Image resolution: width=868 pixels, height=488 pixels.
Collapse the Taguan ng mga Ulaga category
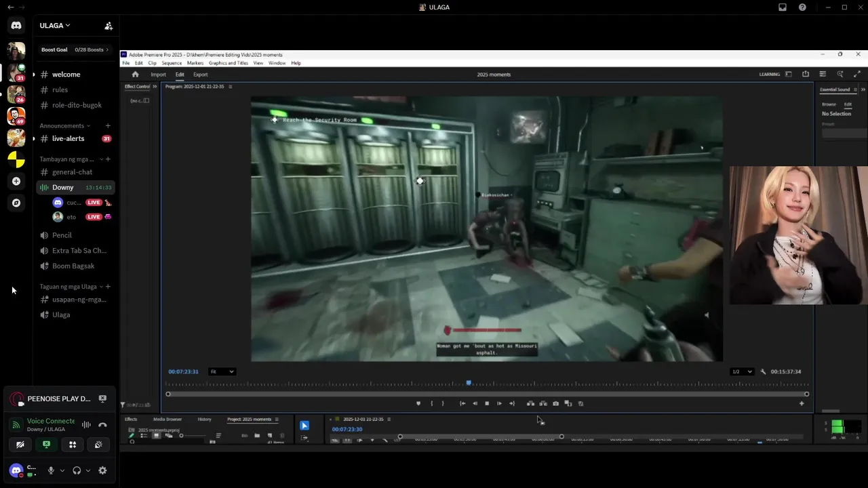click(71, 287)
